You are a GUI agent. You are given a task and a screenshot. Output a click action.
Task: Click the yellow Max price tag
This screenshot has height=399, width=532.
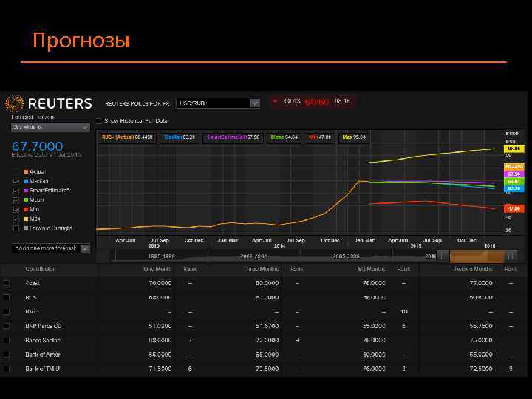[514, 149]
